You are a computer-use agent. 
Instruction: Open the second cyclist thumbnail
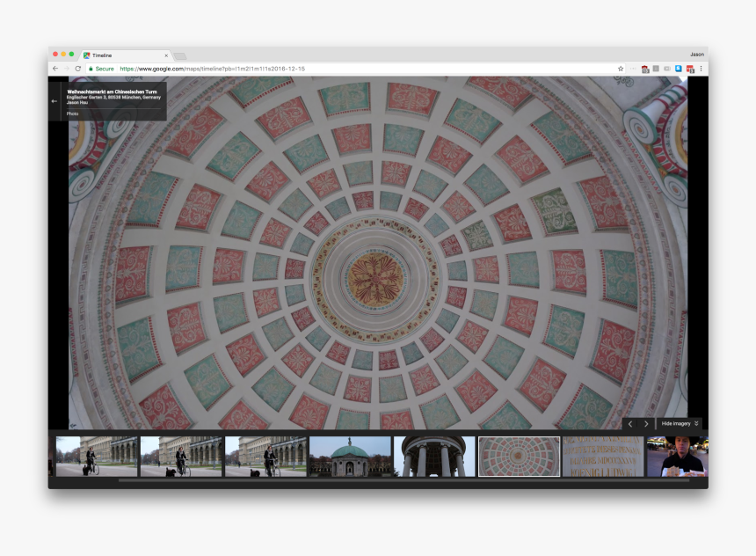pyautogui.click(x=181, y=456)
